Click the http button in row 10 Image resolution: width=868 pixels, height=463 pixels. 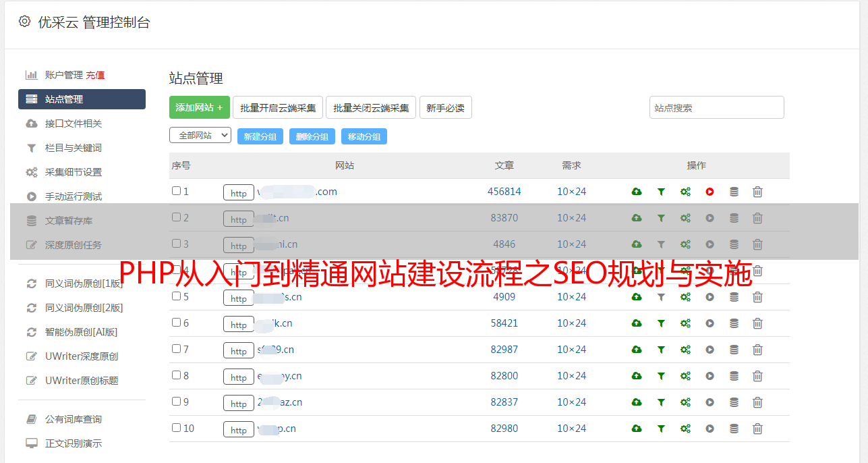[239, 429]
